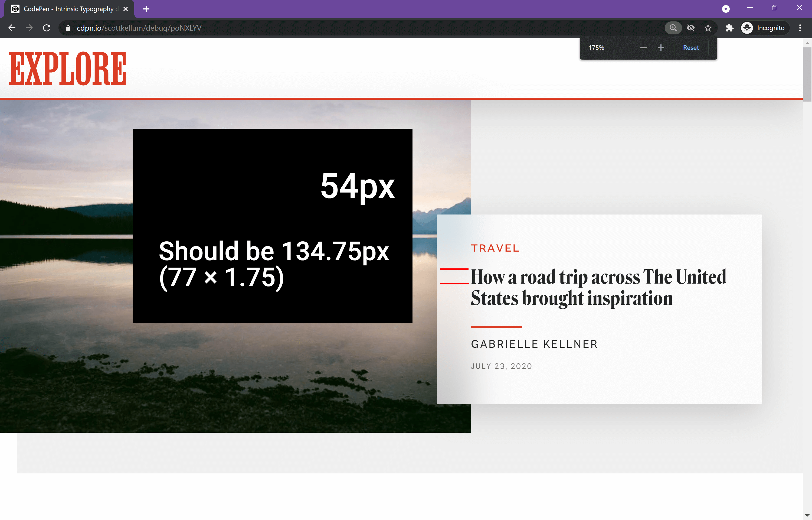Click the forward navigation arrow
This screenshot has width=812, height=520.
(29, 28)
